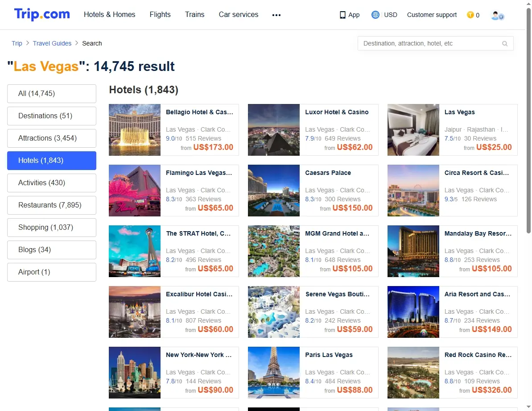Viewport: 532px width, 411px height.
Task: Open MGM Grand Hotel pool thumbnail
Action: coord(274,251)
